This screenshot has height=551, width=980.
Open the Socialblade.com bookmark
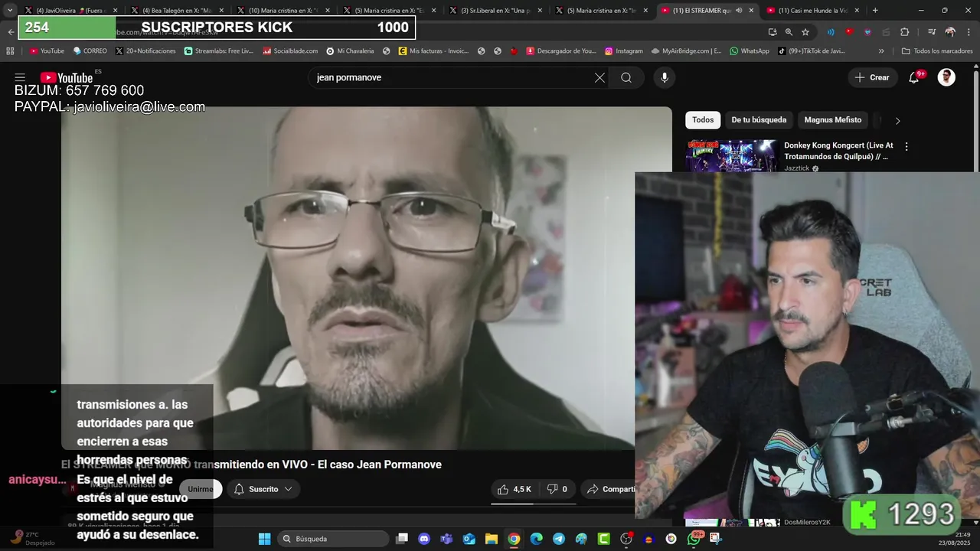290,51
